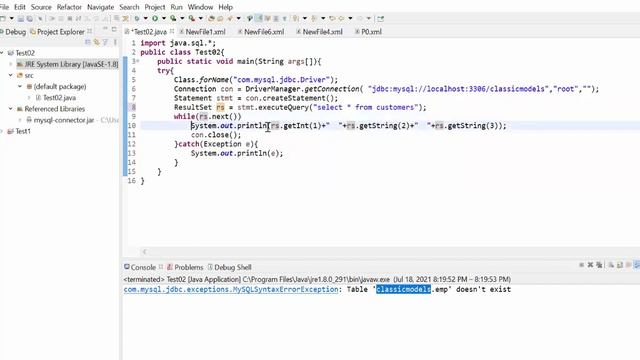Expand the Test02.java tree node
Image resolution: width=640 pixels, height=360 pixels.
tap(29, 98)
